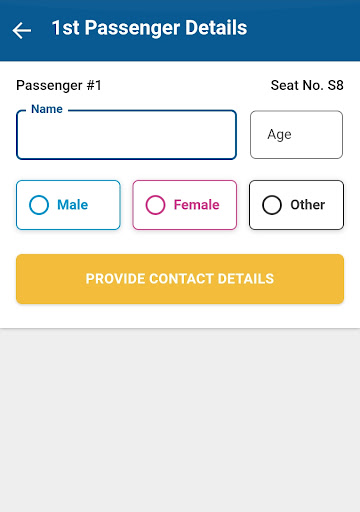Select the Female radio circle
Image resolution: width=360 pixels, height=512 pixels.
point(155,205)
